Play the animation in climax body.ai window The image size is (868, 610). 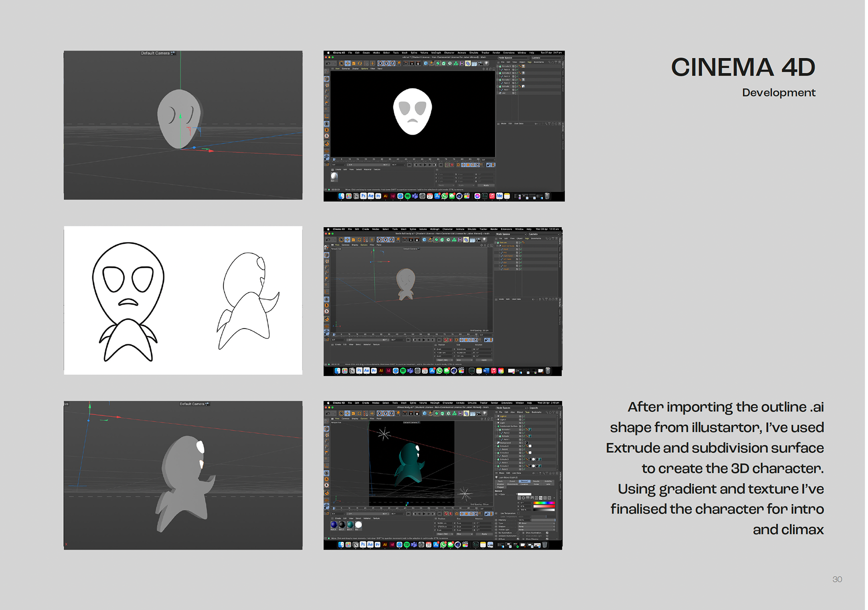point(424,514)
